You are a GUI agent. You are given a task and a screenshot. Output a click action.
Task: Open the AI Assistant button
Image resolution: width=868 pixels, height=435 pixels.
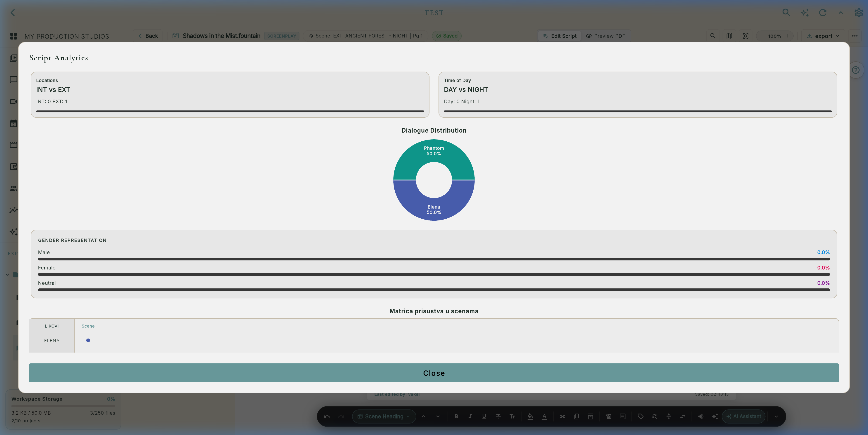pos(744,416)
